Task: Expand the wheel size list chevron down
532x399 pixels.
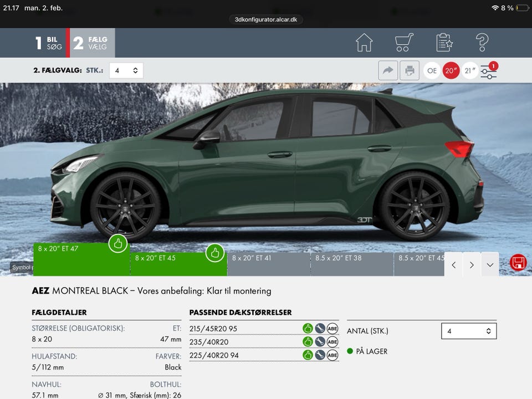Action: point(490,265)
